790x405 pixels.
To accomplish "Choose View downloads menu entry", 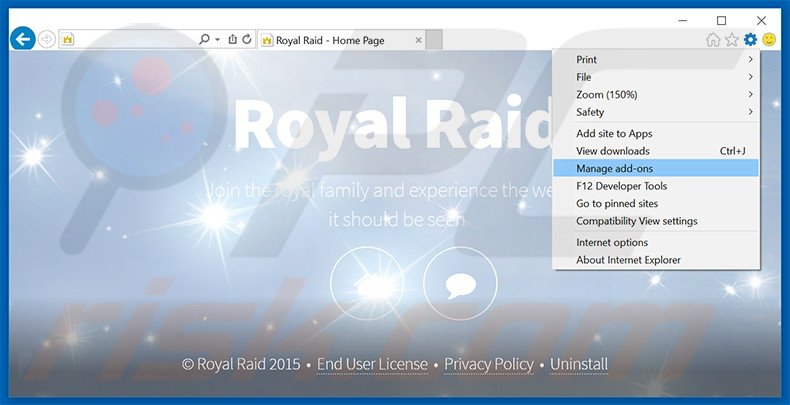I will tap(656, 151).
